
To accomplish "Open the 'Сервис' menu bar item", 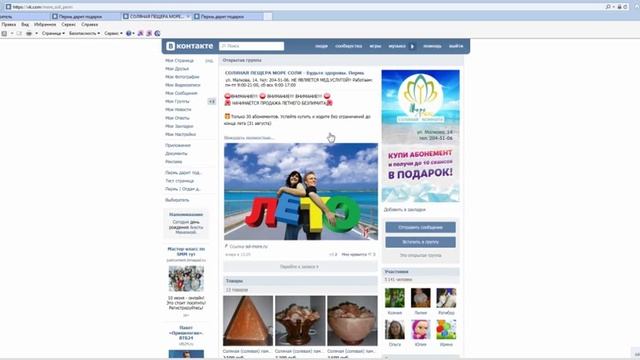I will tap(69, 24).
